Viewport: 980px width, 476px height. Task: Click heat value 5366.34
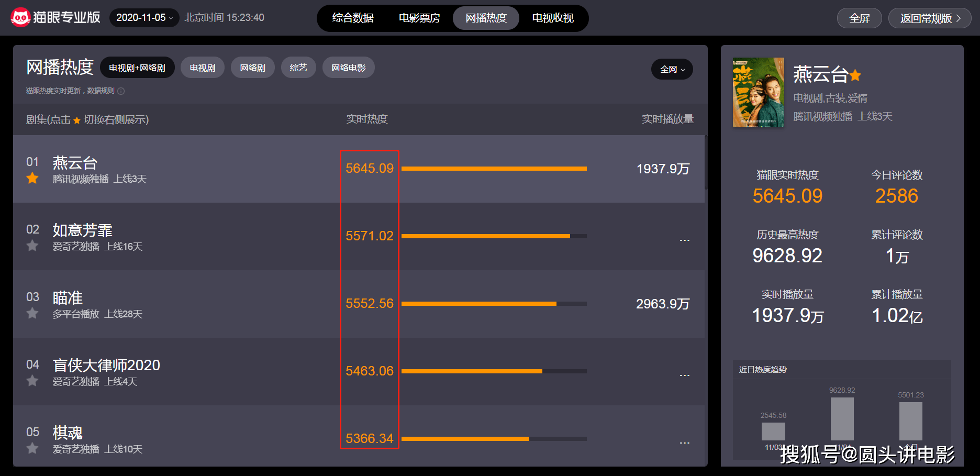(x=370, y=439)
